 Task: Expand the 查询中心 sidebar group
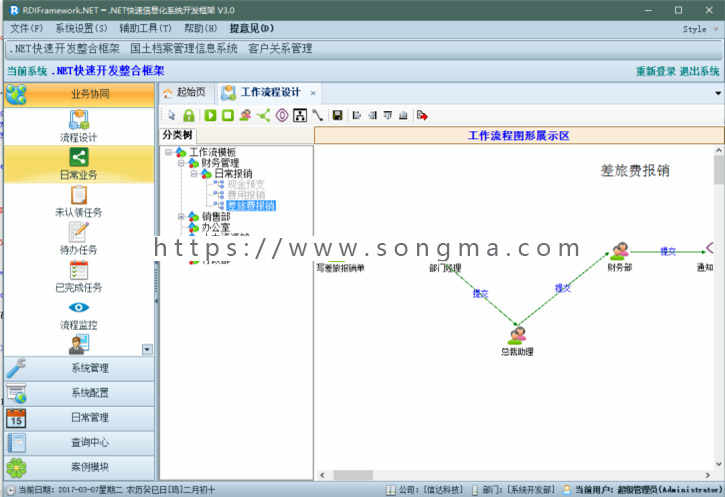80,442
